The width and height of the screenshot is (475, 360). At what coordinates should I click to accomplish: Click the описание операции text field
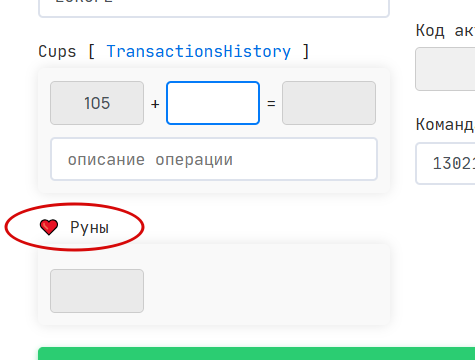tap(214, 159)
